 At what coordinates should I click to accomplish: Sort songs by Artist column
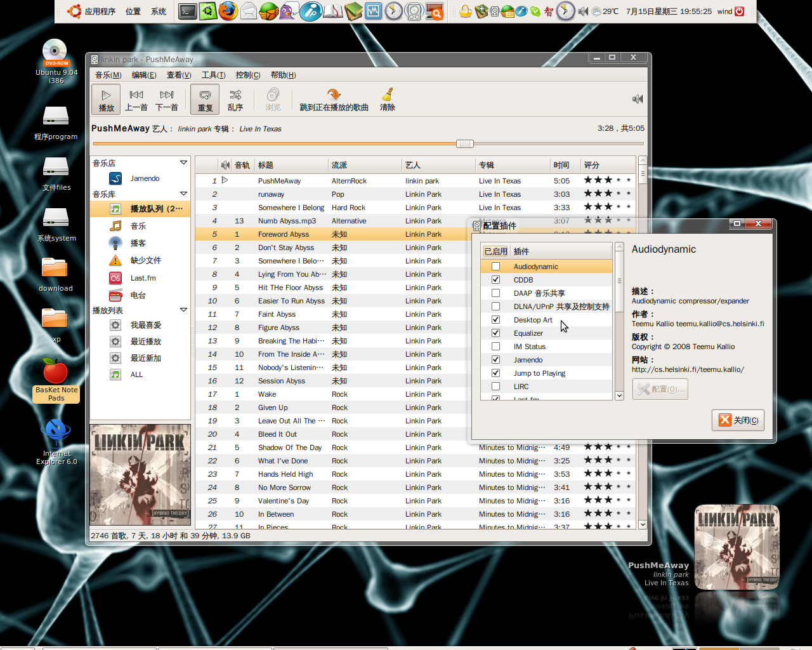pyautogui.click(x=438, y=165)
